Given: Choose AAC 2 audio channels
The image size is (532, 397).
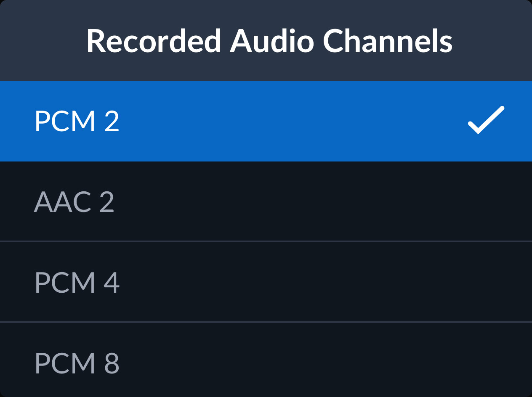Looking at the screenshot, I should coord(266,202).
